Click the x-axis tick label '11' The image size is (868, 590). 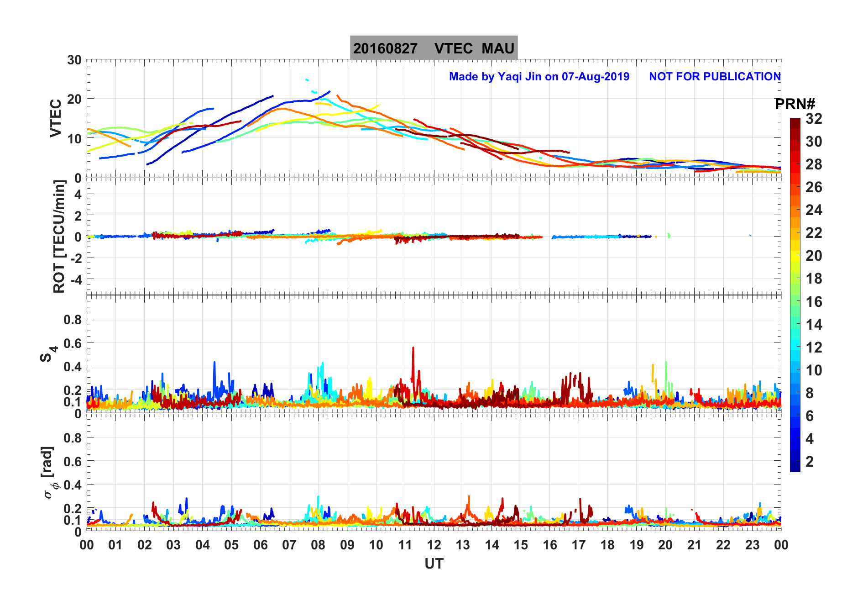405,545
